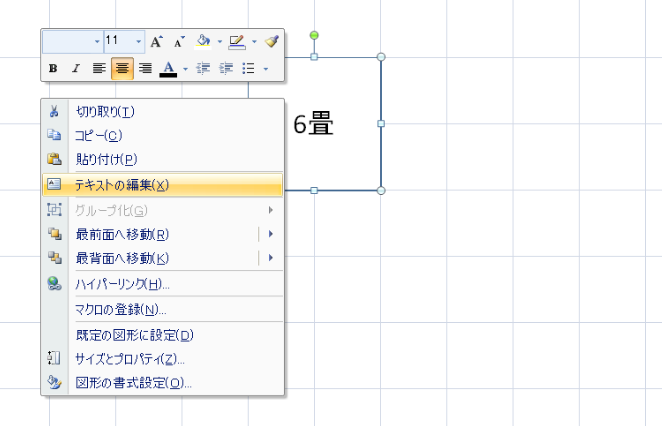Click bring-to-front icon beside 最前面へ移動
Viewport: 662px width, 426px height.
[54, 233]
